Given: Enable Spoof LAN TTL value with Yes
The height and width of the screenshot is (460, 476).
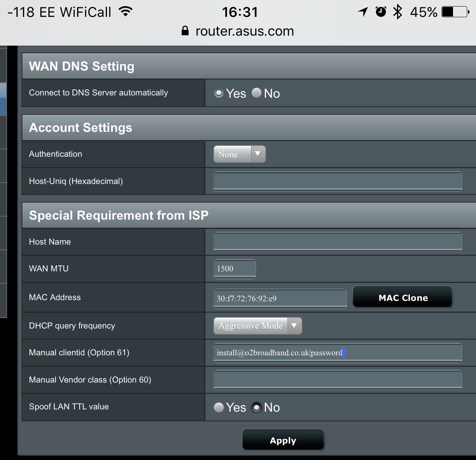Looking at the screenshot, I should pos(219,407).
